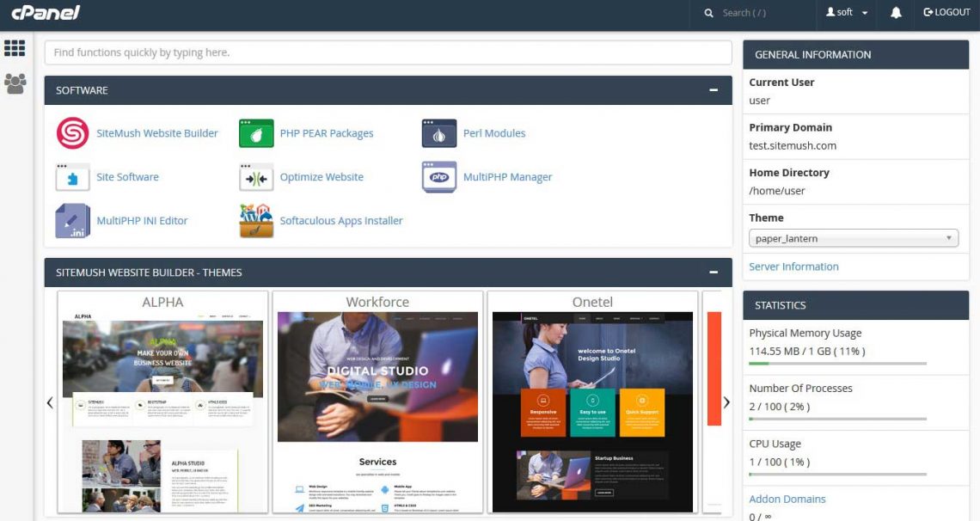Open the soft user account dropdown

pyautogui.click(x=847, y=13)
